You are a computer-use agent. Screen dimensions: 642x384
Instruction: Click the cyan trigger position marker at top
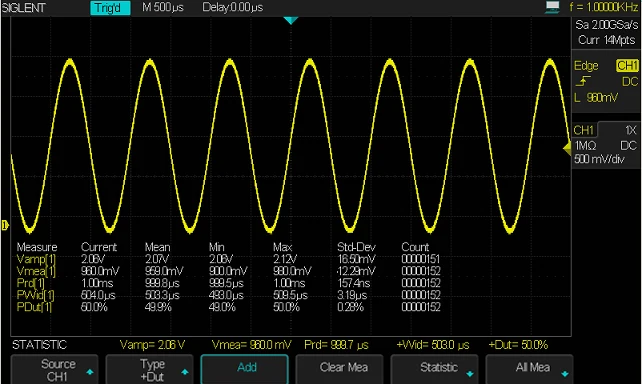[x=290, y=20]
